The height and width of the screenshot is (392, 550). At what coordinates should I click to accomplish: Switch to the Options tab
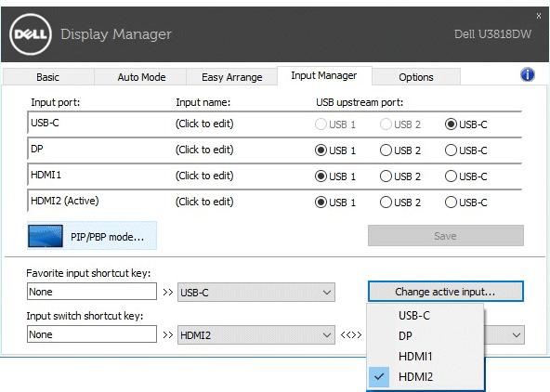tap(416, 77)
